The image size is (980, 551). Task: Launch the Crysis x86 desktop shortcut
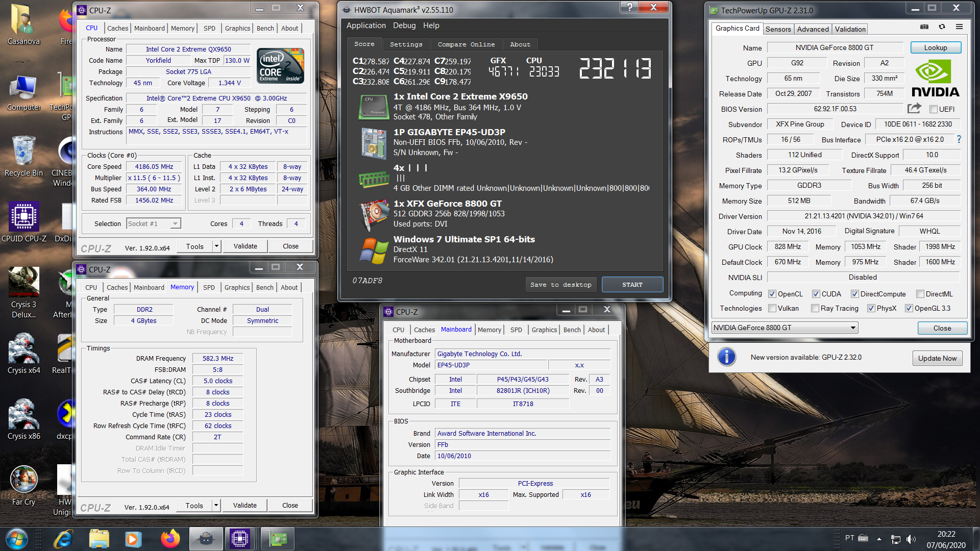tap(23, 419)
